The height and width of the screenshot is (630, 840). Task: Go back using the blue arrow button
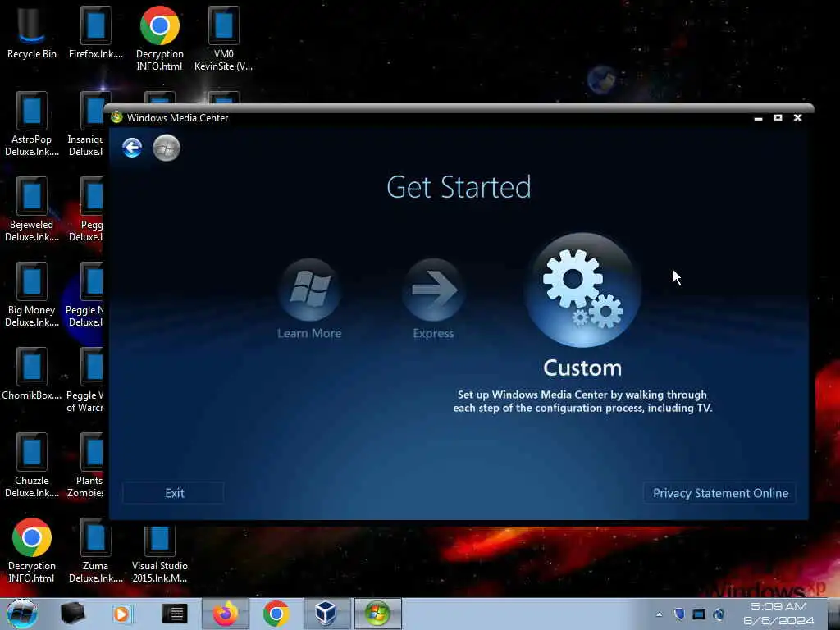pos(132,148)
